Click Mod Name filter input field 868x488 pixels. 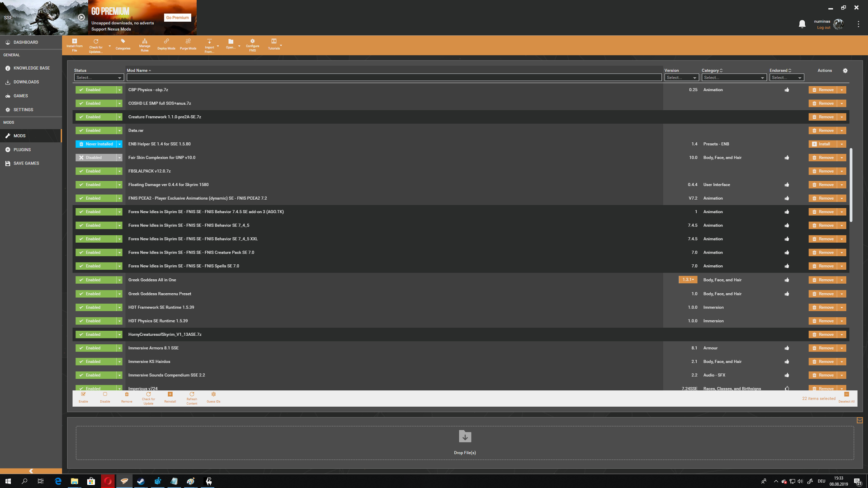point(394,78)
